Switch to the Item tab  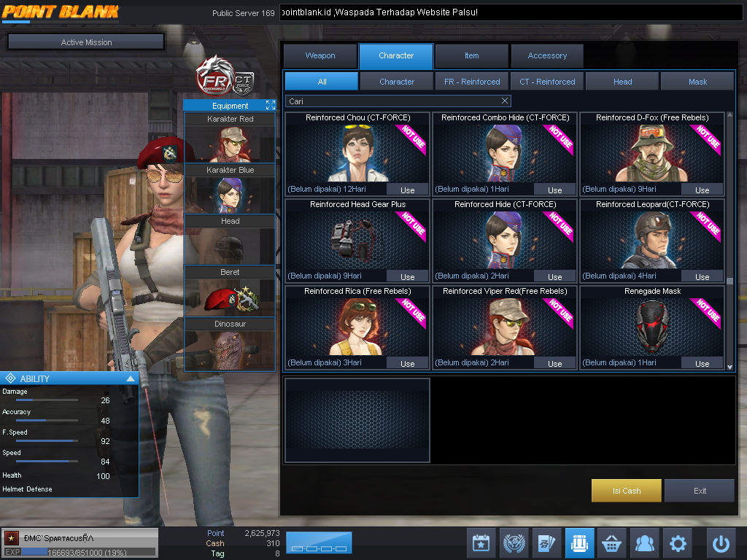(472, 55)
